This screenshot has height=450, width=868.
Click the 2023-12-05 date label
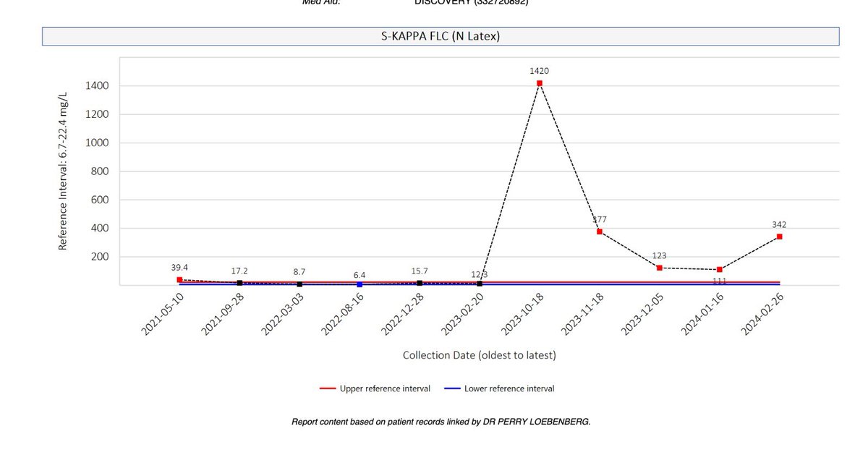click(642, 315)
